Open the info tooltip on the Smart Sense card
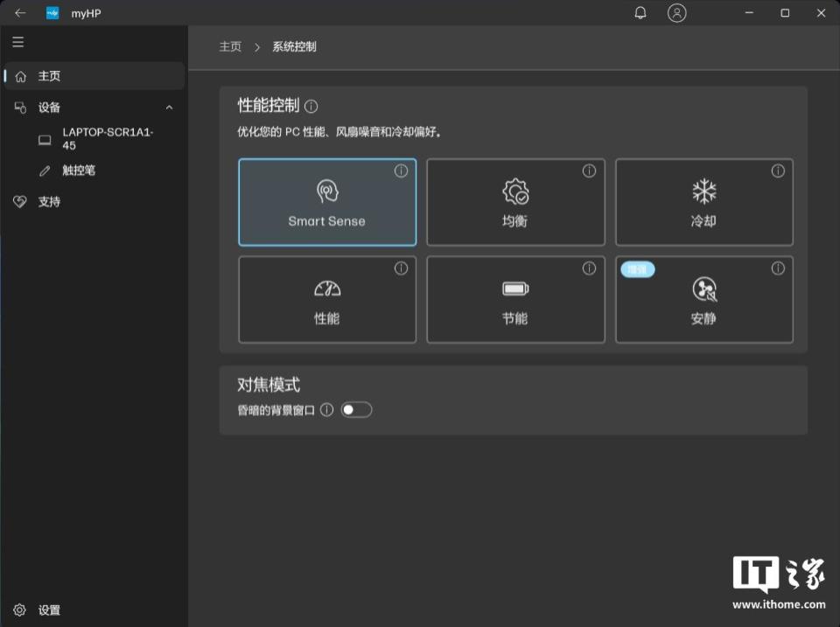The width and height of the screenshot is (840, 627). click(x=402, y=171)
